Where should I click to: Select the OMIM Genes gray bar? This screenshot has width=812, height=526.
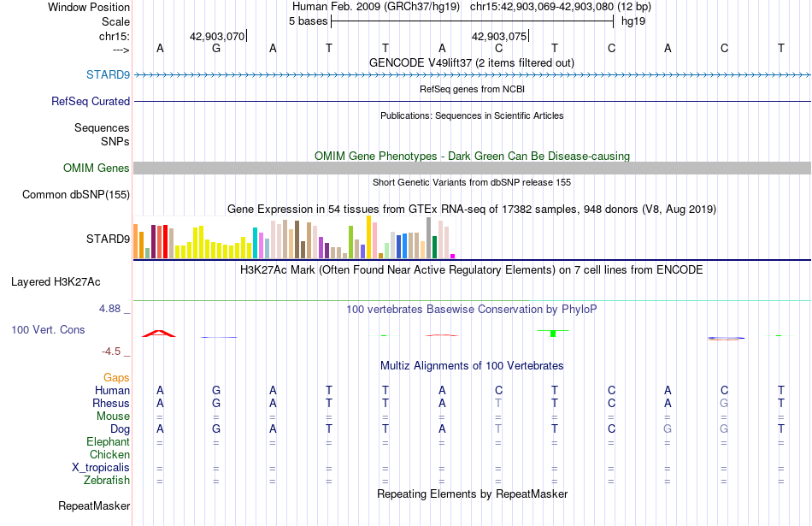point(472,168)
